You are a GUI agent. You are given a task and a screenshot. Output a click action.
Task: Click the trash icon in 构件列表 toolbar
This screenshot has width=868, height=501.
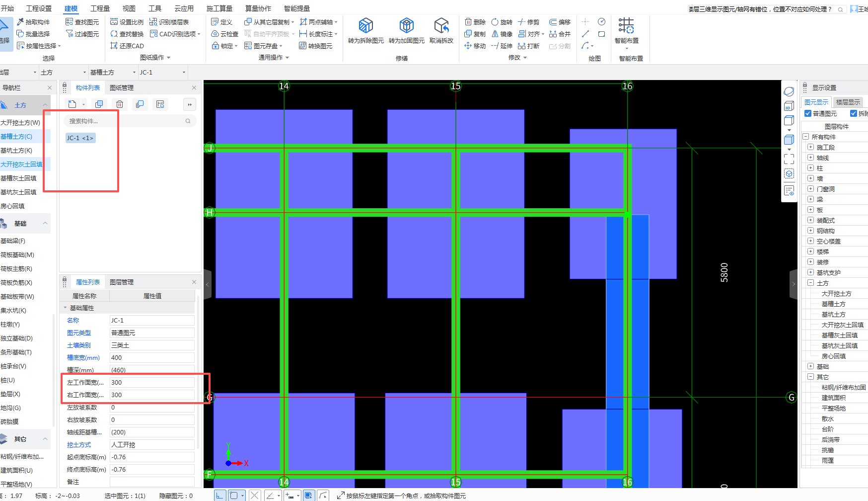pos(120,104)
